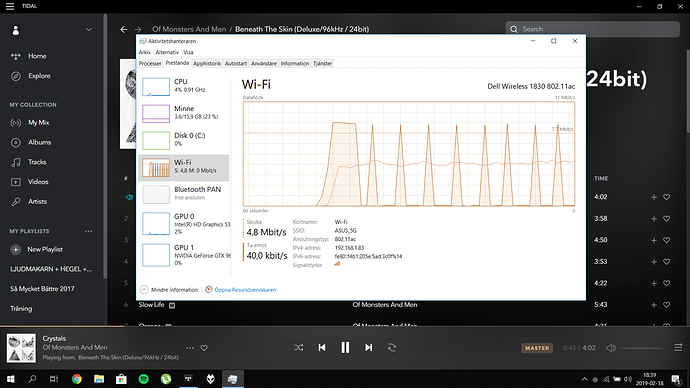Image resolution: width=690 pixels, height=388 pixels.
Task: Open Alternativ menu in Task Manager
Action: [167, 52]
